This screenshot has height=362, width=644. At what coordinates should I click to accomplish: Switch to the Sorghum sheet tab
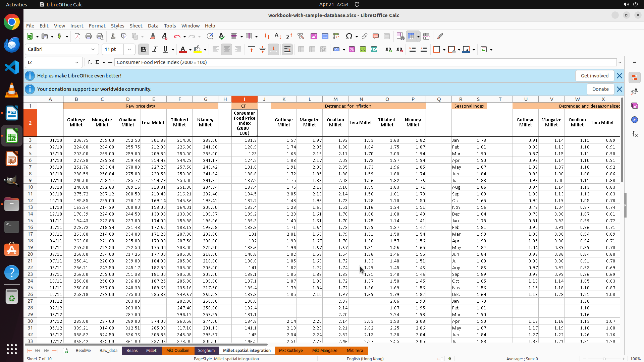(206, 350)
